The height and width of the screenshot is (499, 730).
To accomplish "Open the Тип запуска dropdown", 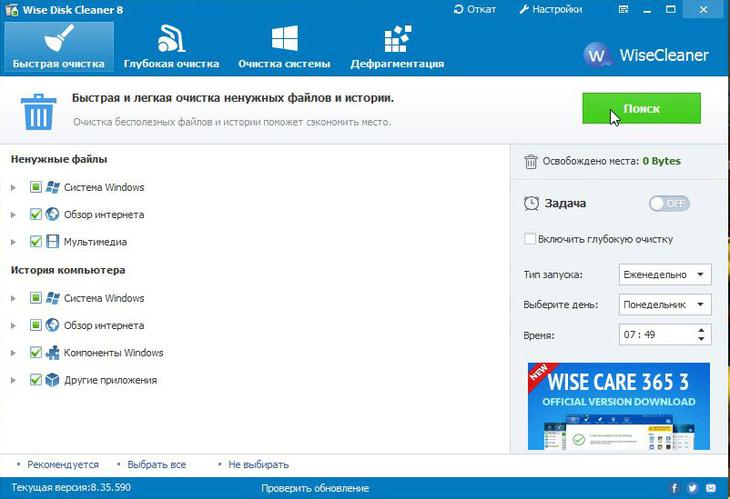I will [665, 275].
